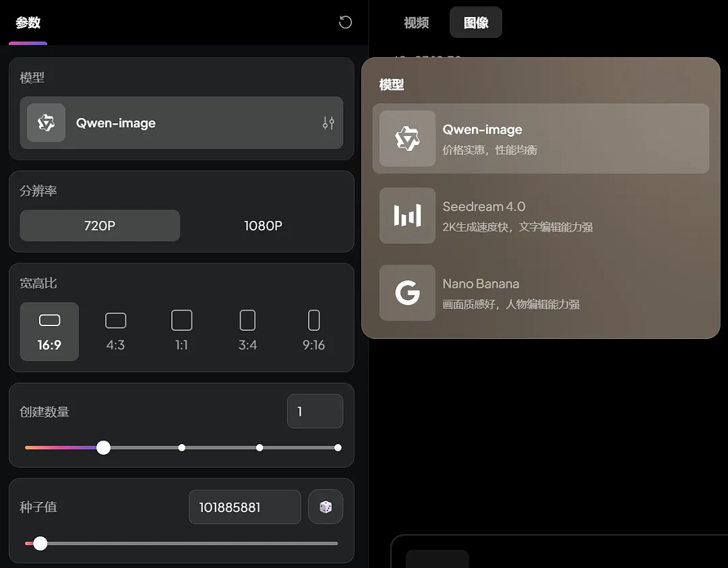728x568 pixels.
Task: Pick Nano Banana in the model list
Action: tap(541, 293)
